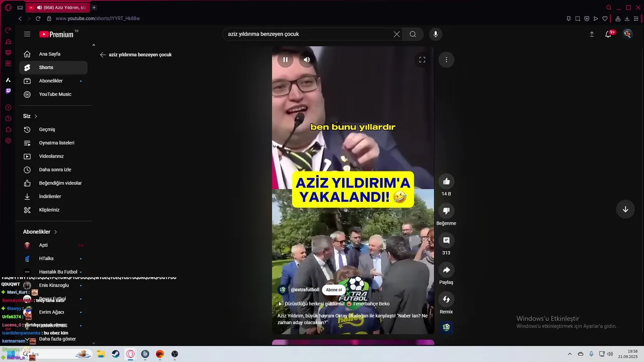Viewport: 644px width, 362px height.
Task: Enter fullscreen on the Shorts player
Action: 422,60
